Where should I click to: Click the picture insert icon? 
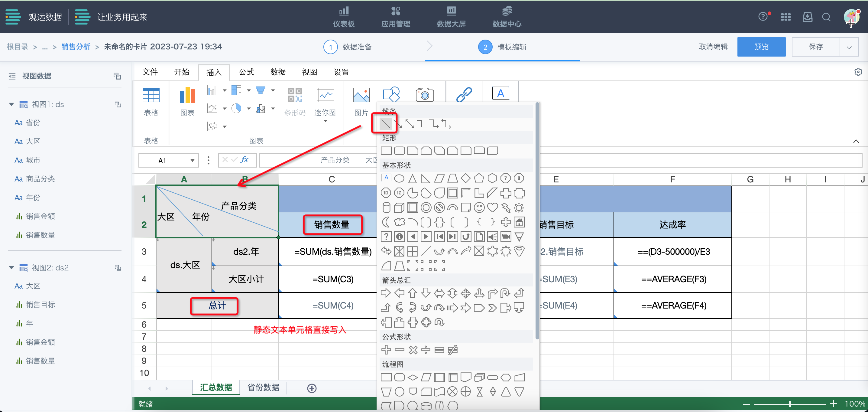(361, 95)
